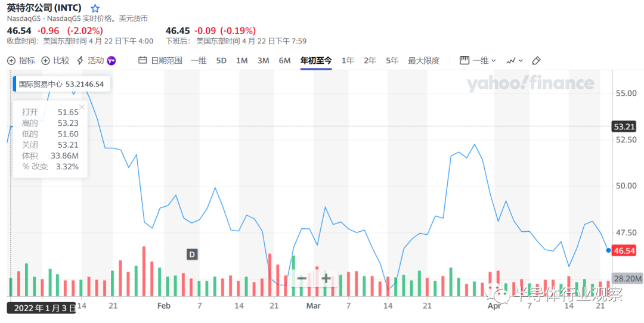Screen dimensions: 644x323
Task: Select the 最大限度 max range tab
Action: pyautogui.click(x=424, y=61)
